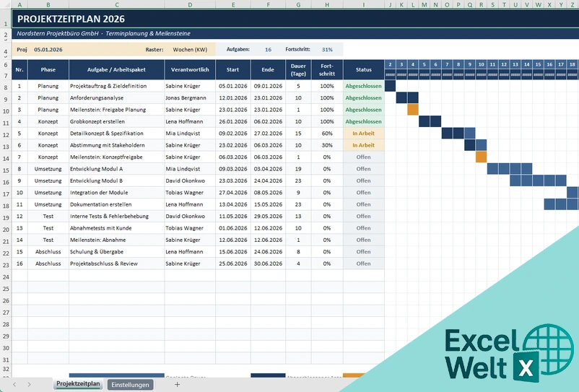The height and width of the screenshot is (392, 579).
Task: Select the project start date 05.01.2026 cell
Action: [x=48, y=50]
